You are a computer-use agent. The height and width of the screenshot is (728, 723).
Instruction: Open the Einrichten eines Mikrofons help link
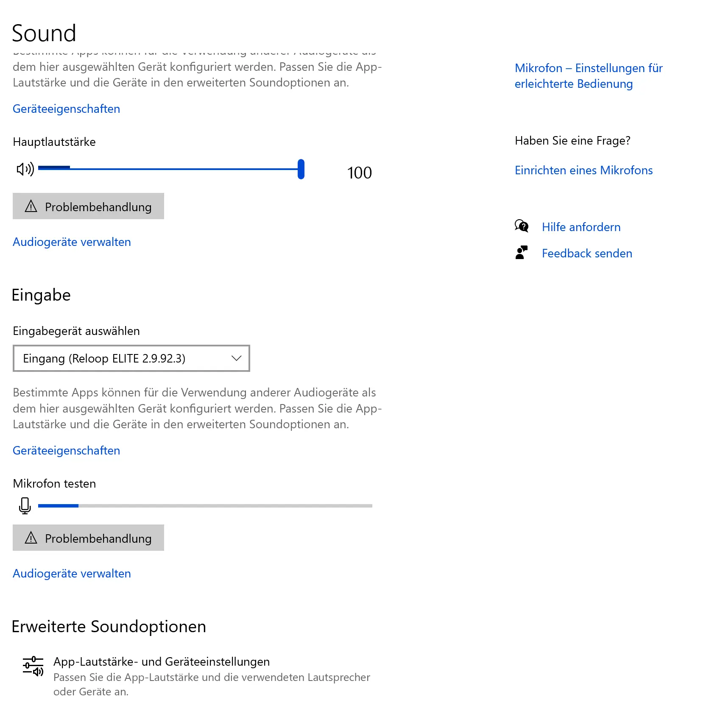tap(583, 170)
